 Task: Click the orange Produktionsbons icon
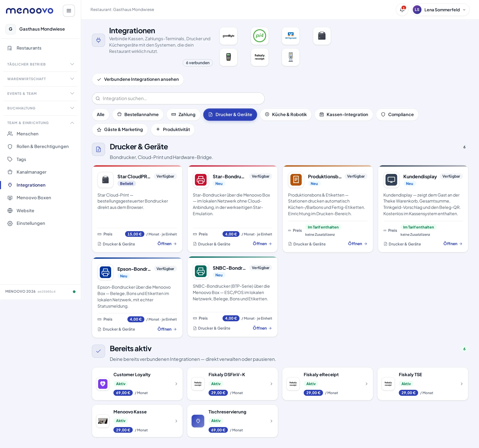click(x=296, y=180)
